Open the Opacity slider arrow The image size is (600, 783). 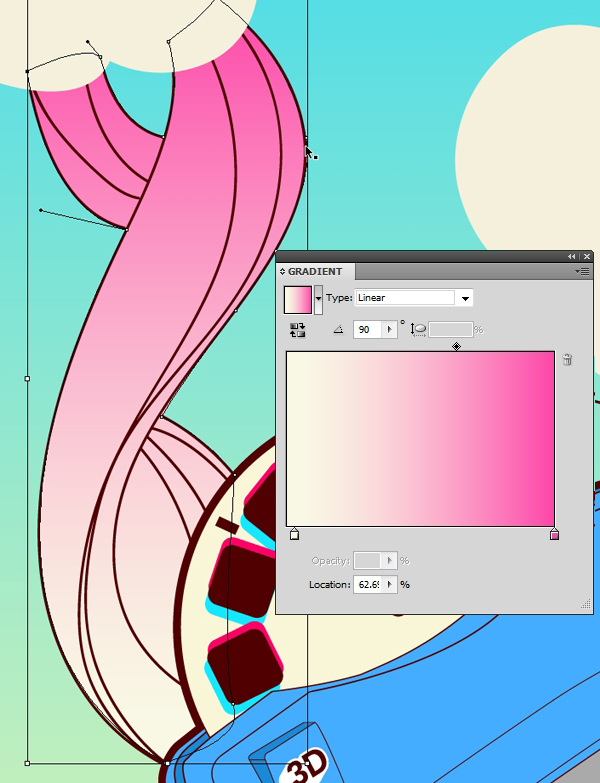389,560
